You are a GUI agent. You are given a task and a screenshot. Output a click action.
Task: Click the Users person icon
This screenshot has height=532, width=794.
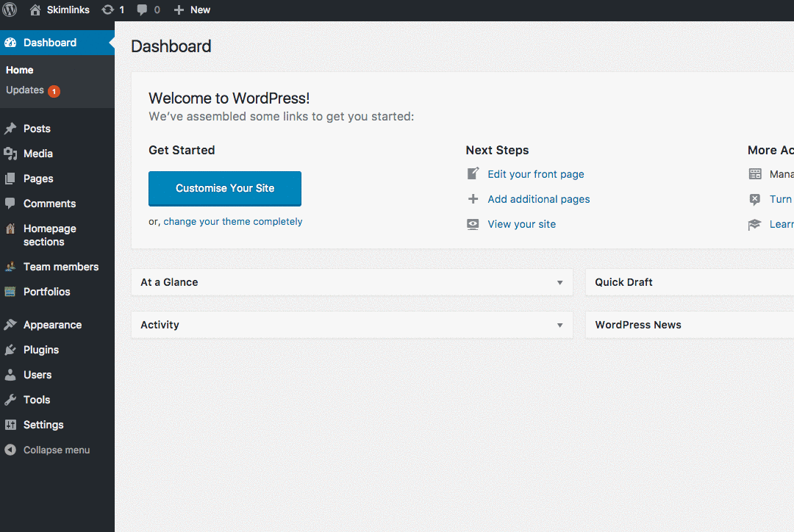pyautogui.click(x=10, y=375)
